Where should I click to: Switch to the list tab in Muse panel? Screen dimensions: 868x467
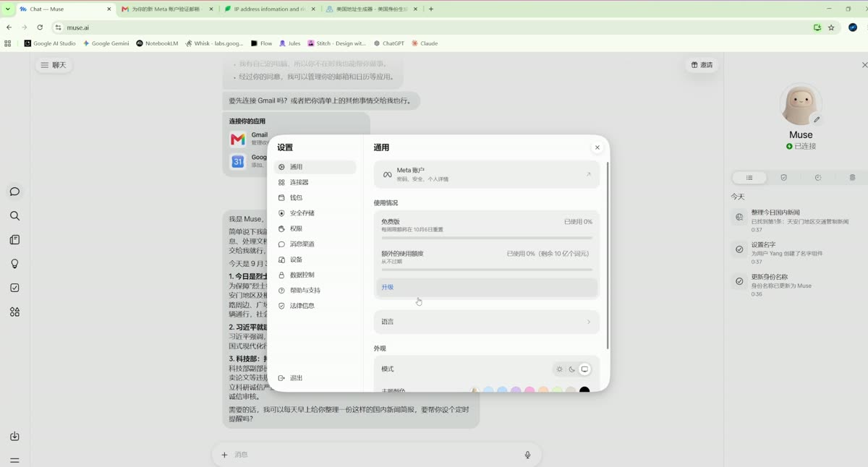click(x=749, y=178)
